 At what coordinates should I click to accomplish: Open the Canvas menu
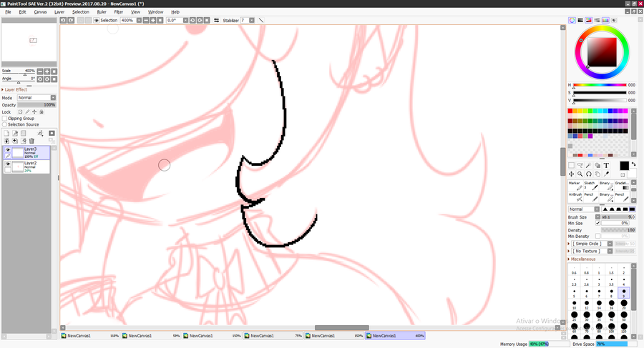40,12
